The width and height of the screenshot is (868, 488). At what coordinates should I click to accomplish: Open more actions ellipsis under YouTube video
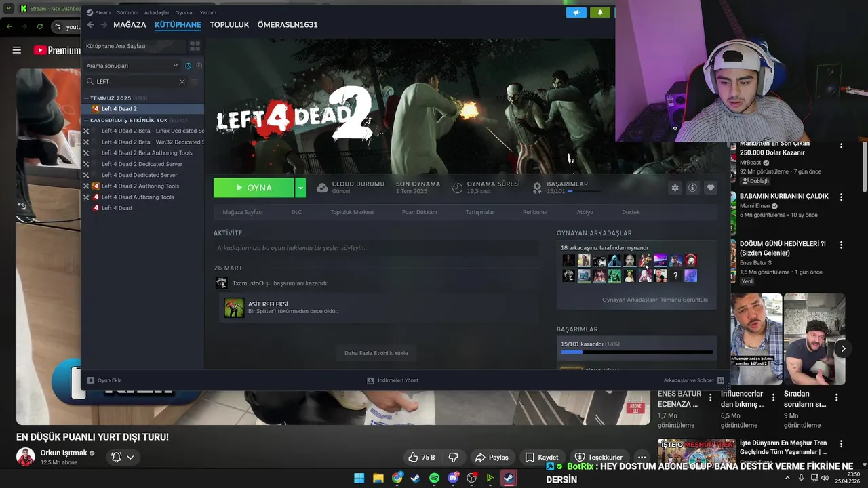click(x=642, y=457)
